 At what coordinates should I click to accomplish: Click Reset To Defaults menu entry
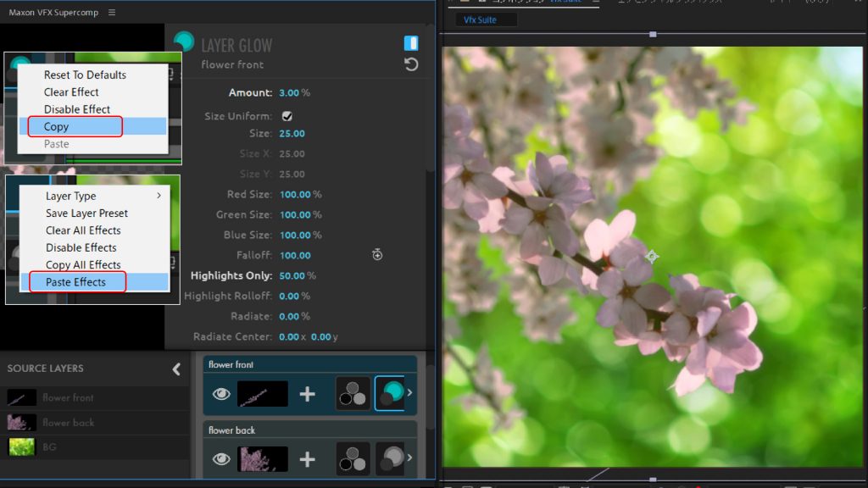point(85,75)
